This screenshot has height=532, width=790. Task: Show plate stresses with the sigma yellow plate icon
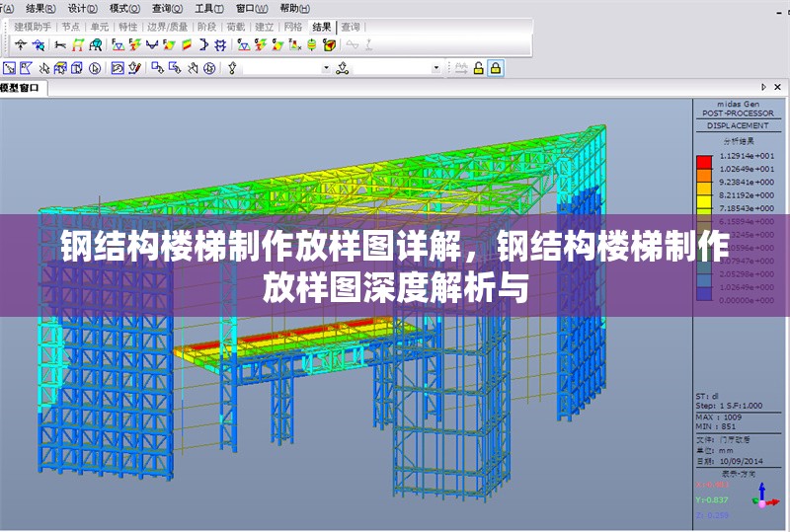277,45
